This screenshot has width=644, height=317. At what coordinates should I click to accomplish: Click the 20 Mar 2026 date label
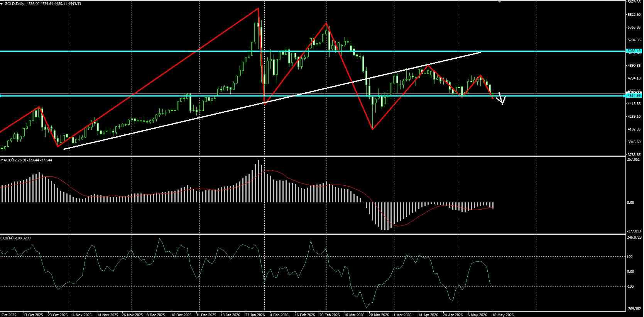(379, 315)
